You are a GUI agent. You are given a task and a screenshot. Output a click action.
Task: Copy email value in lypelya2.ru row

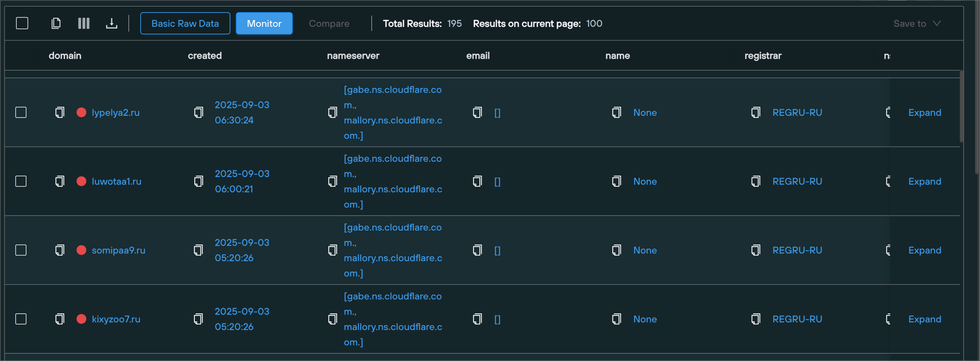(x=477, y=112)
